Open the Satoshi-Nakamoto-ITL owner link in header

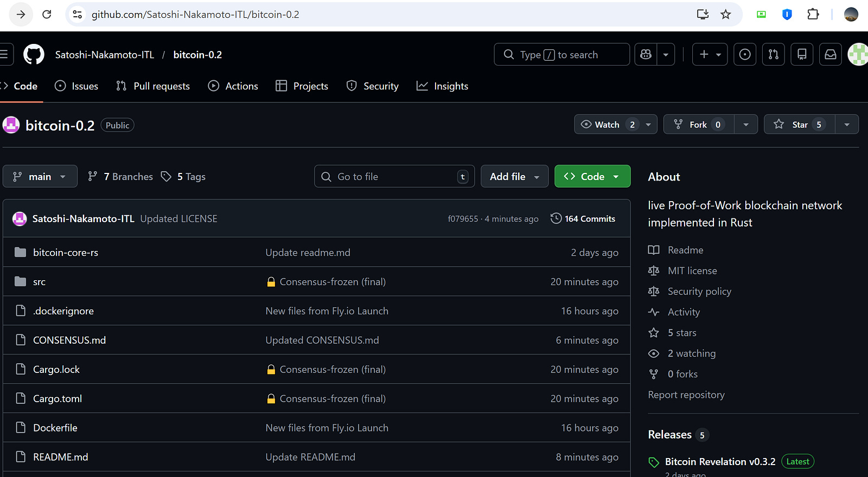point(105,55)
